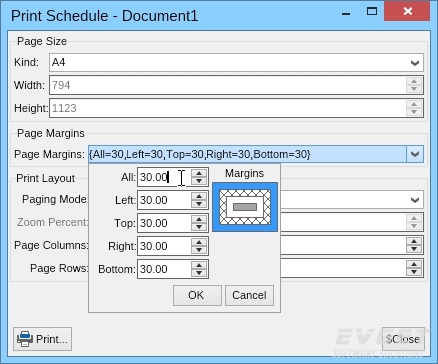Open the Kind page size dropdown

(x=415, y=63)
